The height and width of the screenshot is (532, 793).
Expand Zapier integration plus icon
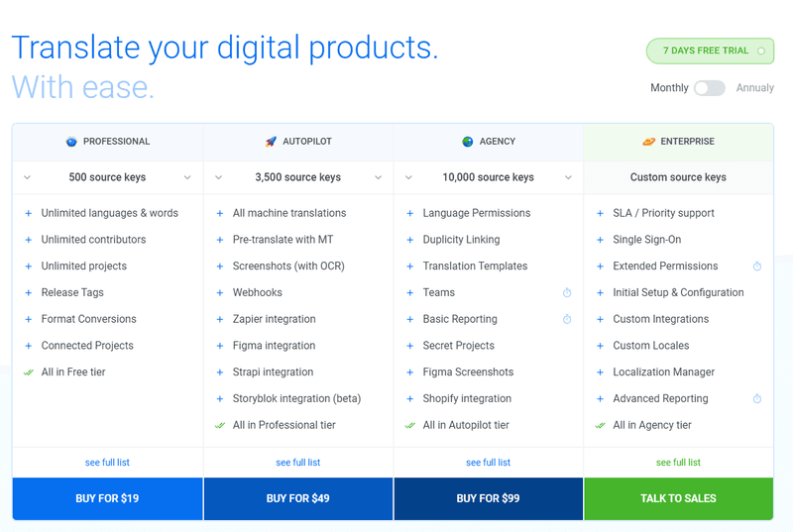pyautogui.click(x=219, y=319)
